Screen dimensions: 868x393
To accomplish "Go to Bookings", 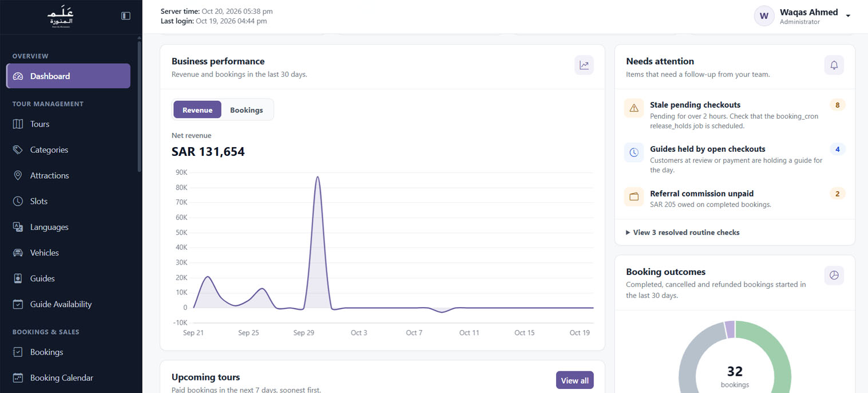I will coord(68,352).
